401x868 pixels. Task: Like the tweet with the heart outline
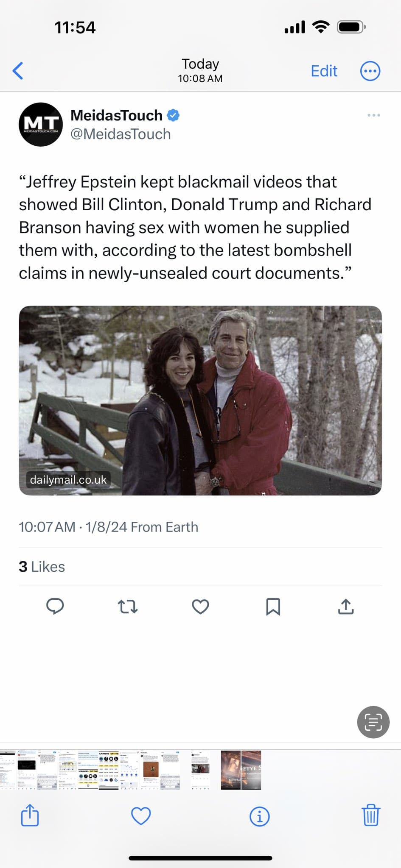[x=200, y=606]
